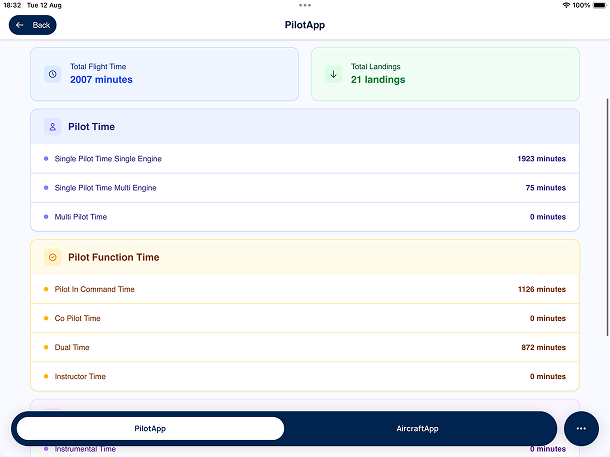Click the PilotApp page title
The width and height of the screenshot is (610, 457).
point(305,25)
